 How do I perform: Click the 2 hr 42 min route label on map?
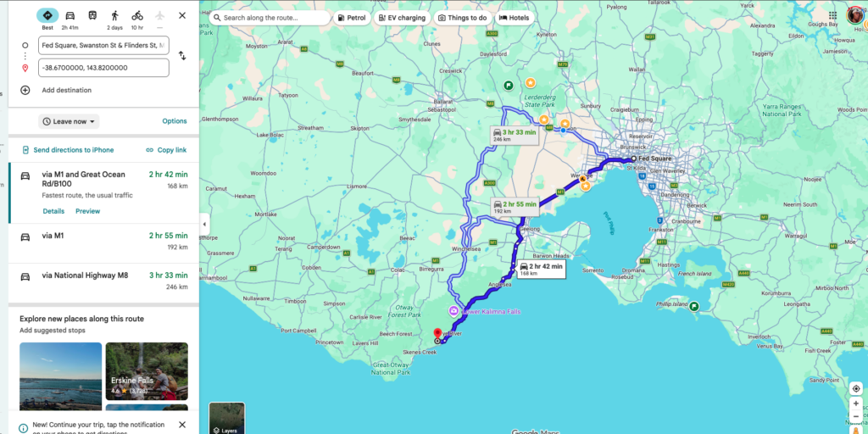(x=541, y=269)
